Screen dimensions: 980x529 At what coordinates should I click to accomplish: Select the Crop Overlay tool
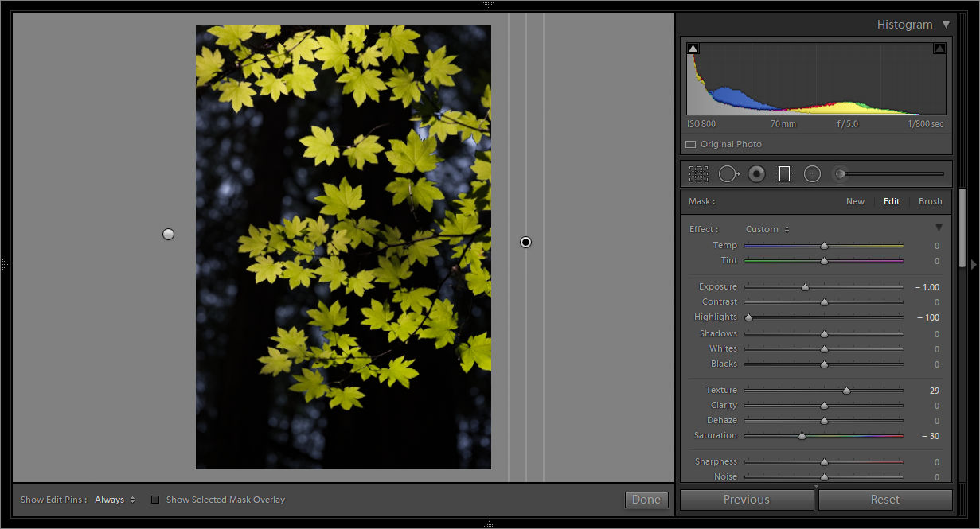pos(698,173)
